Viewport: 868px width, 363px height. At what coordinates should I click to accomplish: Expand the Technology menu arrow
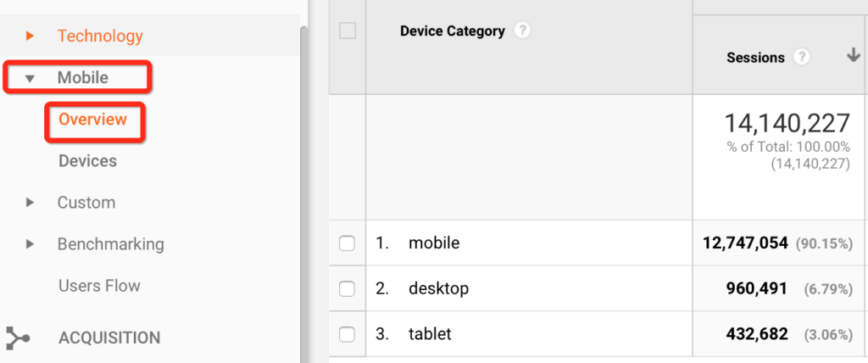coord(30,36)
